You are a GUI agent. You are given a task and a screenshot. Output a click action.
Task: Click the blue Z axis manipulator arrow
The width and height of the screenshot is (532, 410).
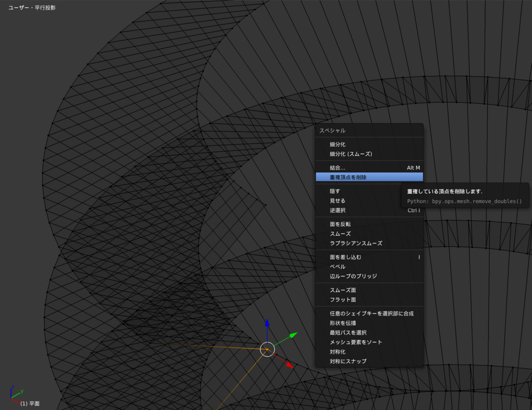coord(267,323)
